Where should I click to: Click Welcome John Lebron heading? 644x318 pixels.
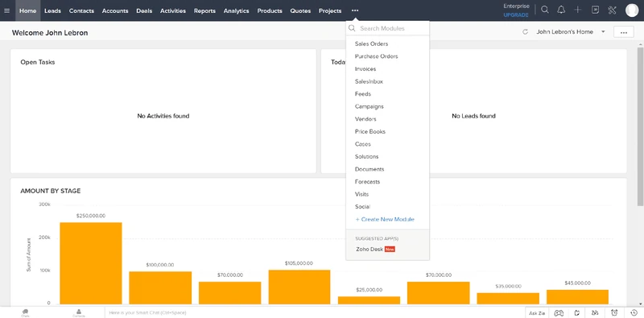[50, 33]
